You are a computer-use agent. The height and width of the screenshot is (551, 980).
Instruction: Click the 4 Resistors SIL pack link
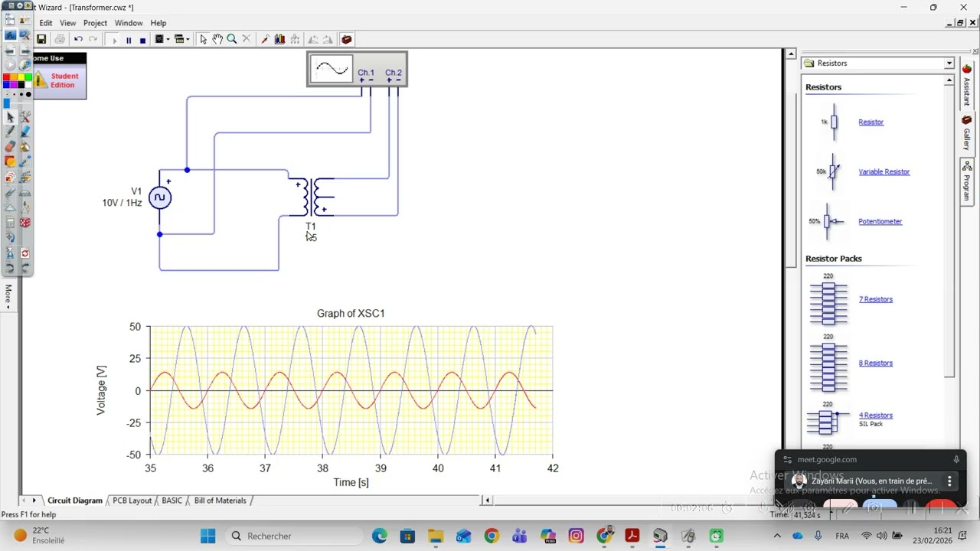coord(875,416)
